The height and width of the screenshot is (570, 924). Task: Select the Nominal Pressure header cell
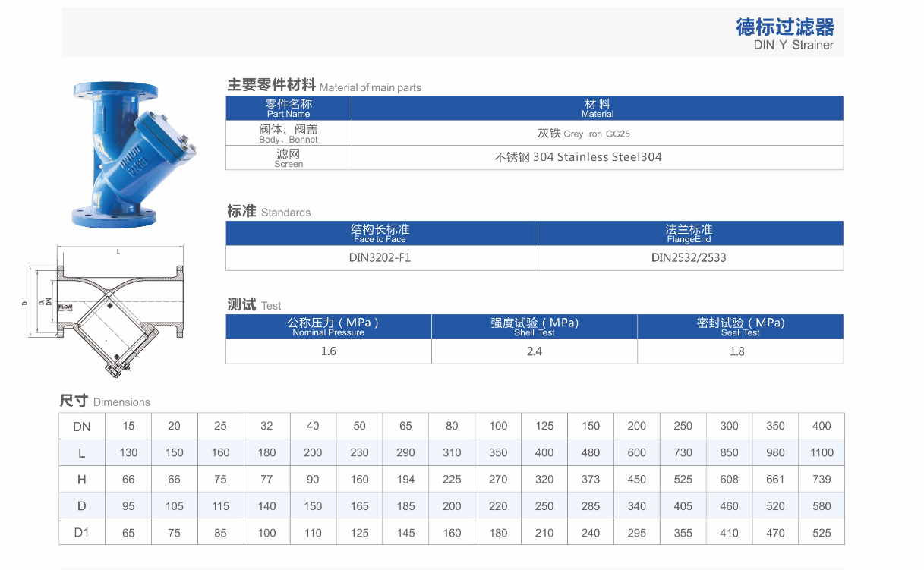click(328, 326)
